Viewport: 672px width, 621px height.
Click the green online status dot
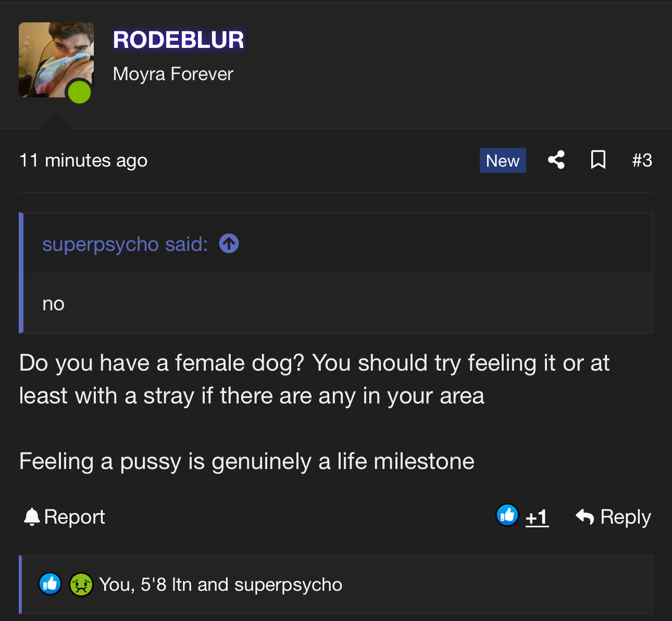(x=79, y=93)
